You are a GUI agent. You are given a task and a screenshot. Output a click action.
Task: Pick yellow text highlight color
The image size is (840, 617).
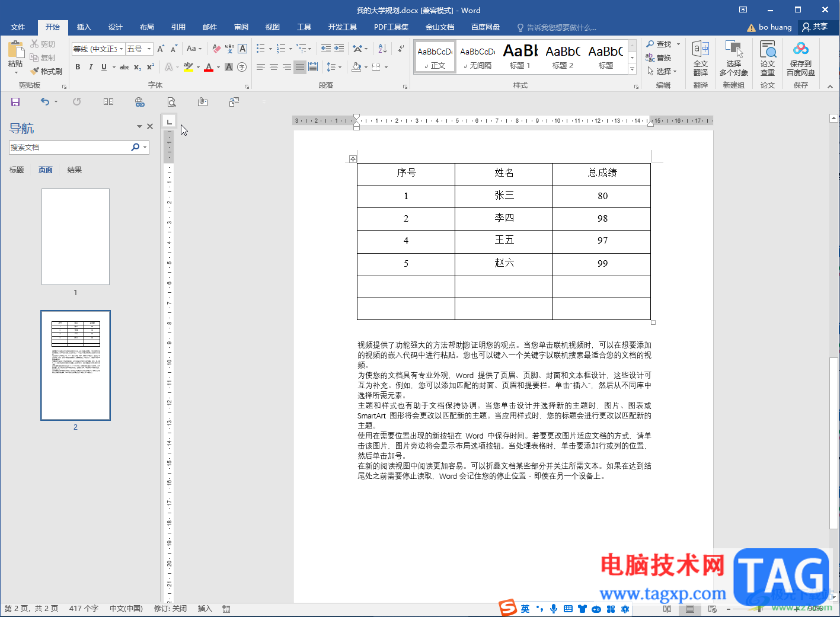pos(189,67)
